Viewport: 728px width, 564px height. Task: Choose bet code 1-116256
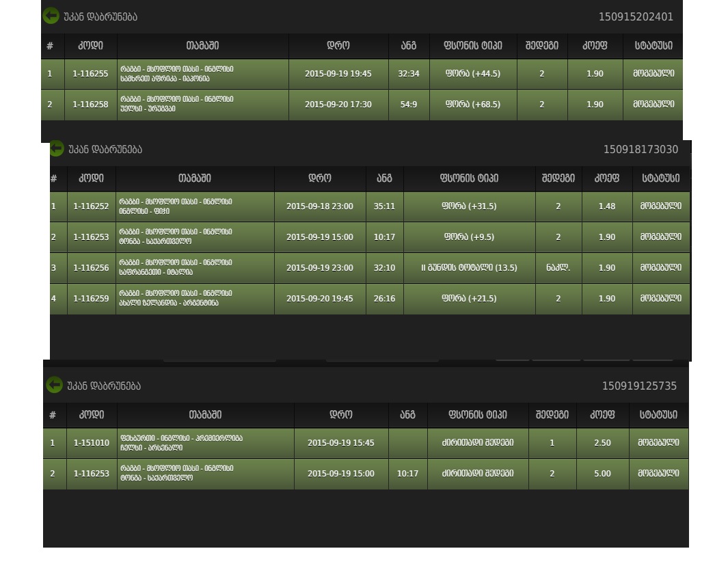pyautogui.click(x=91, y=268)
